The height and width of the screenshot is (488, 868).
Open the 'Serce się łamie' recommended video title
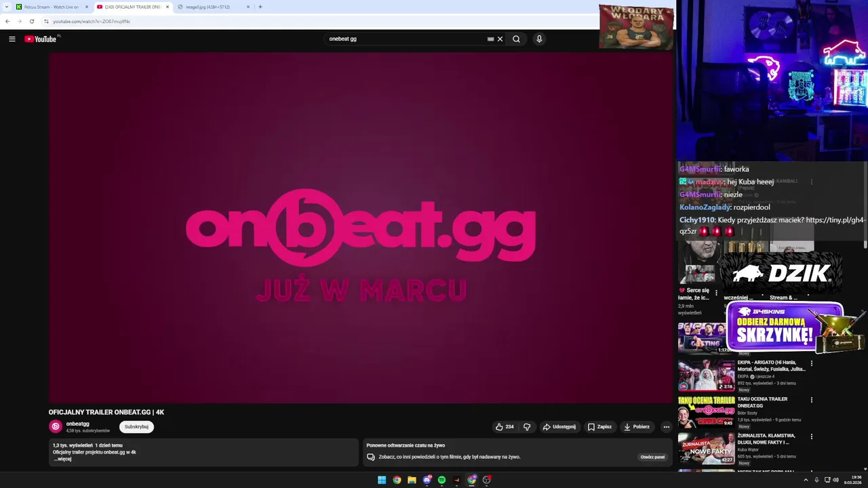694,294
